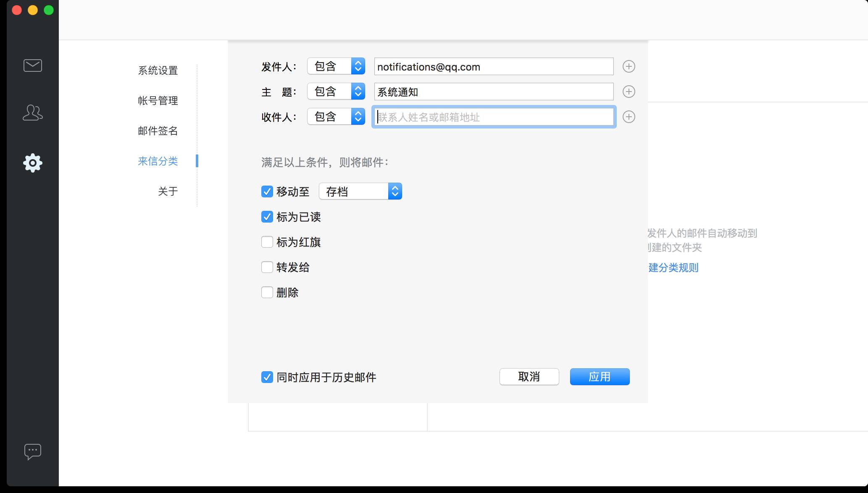
Task: Add another subject condition with plus icon
Action: pos(629,92)
